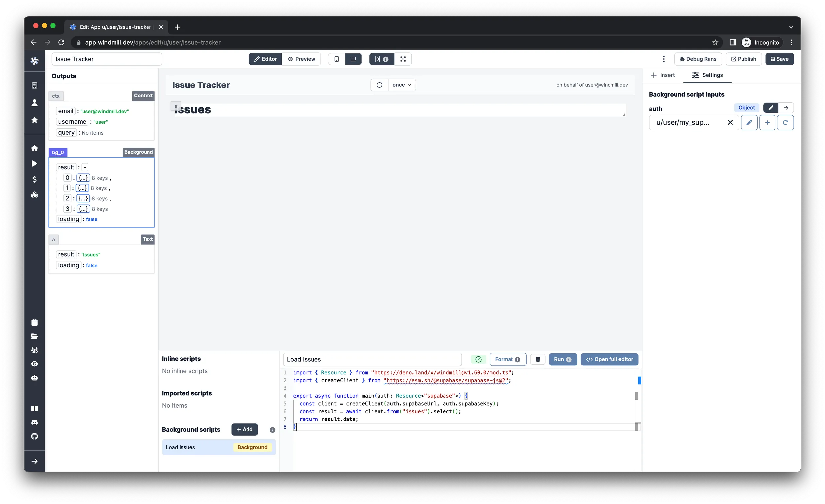This screenshot has height=504, width=825.
Task: Collapse the bg_0 result array
Action: click(85, 167)
